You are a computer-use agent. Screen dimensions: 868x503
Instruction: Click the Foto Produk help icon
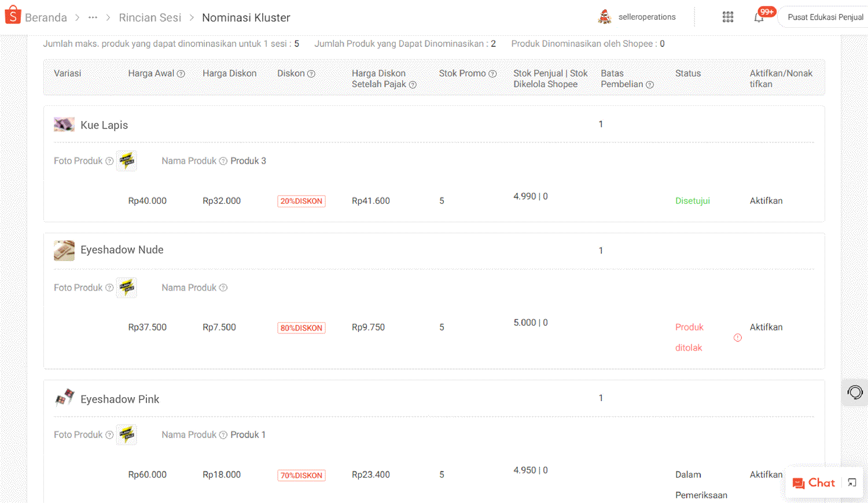click(110, 161)
